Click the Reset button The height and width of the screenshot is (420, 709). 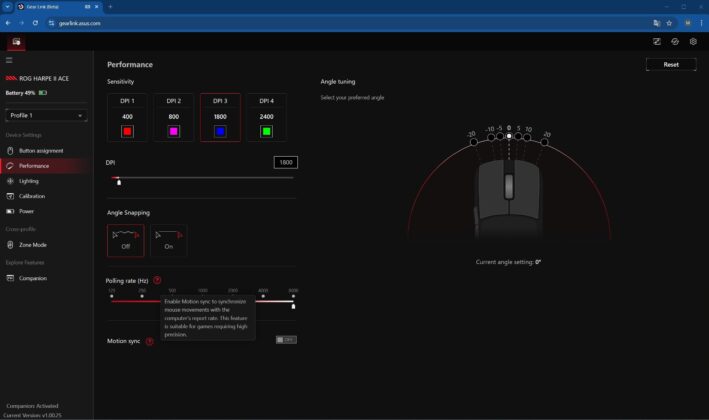click(671, 65)
